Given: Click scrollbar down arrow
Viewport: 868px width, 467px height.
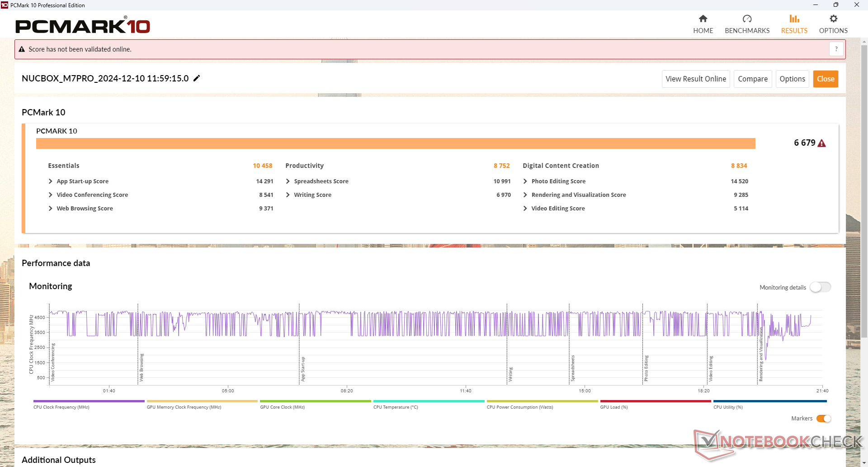Looking at the screenshot, I should point(864,463).
